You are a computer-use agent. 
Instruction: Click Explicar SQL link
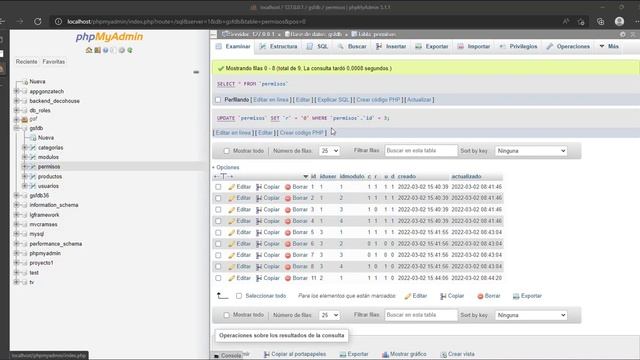tap(333, 100)
